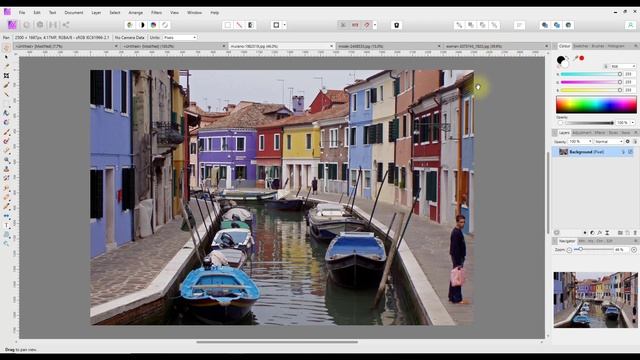Apply Auto Colors from the toolbar

click(x=153, y=25)
